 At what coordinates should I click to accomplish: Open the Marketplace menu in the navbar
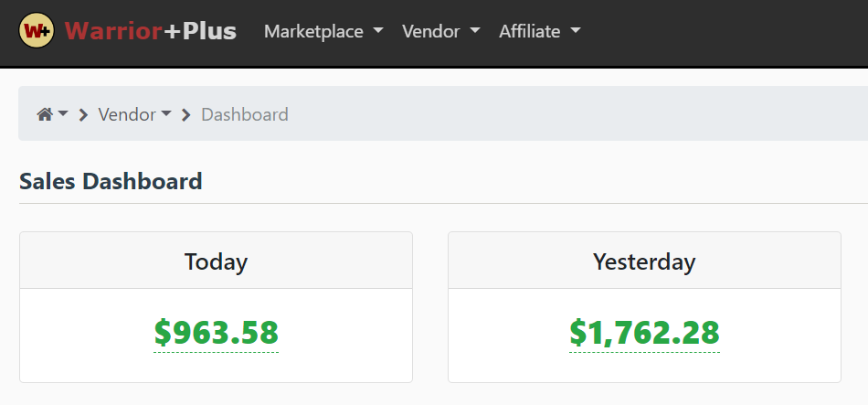[323, 31]
